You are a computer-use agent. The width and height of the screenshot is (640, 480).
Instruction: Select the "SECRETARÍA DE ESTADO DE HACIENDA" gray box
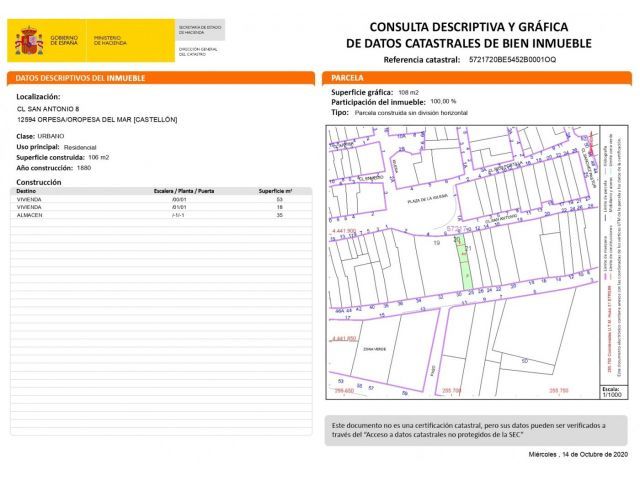(200, 29)
